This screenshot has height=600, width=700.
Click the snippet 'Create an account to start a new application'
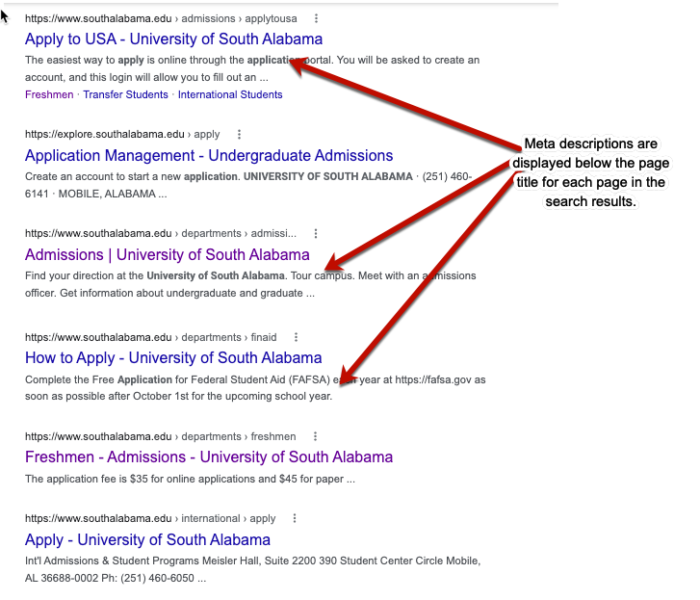point(248,185)
